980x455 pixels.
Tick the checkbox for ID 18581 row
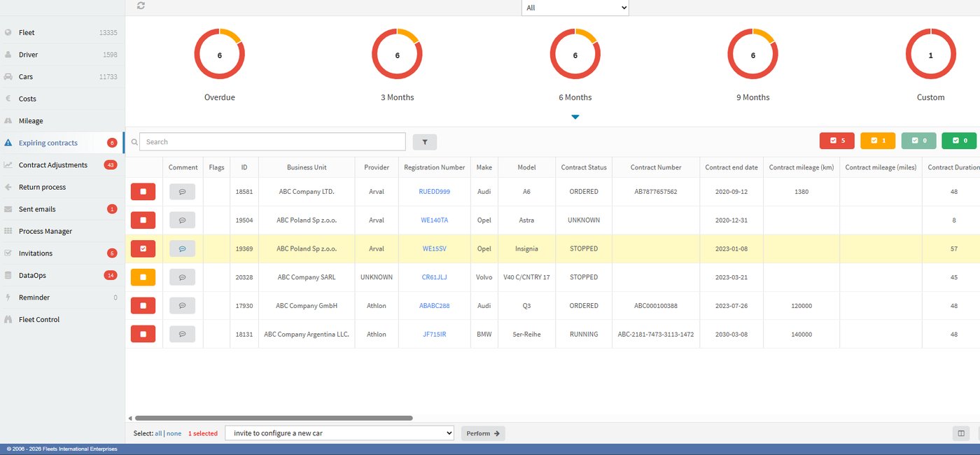(x=143, y=191)
